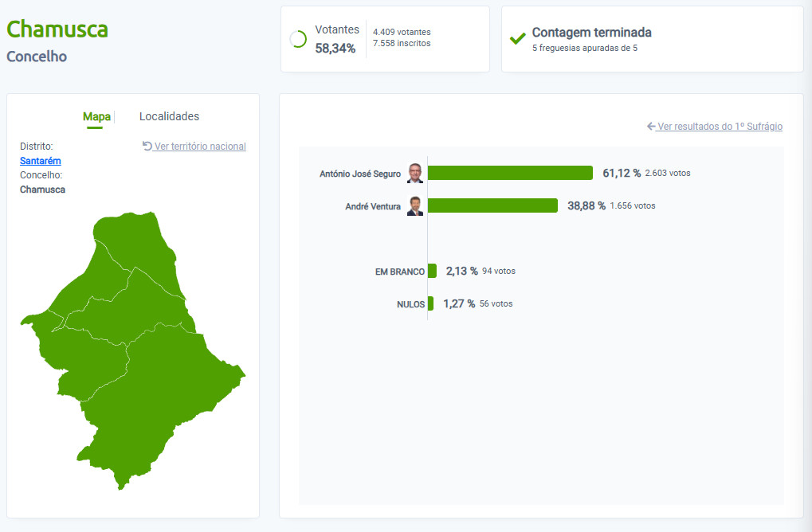Open Ver território nacional link
This screenshot has width=812, height=532.
click(x=200, y=147)
